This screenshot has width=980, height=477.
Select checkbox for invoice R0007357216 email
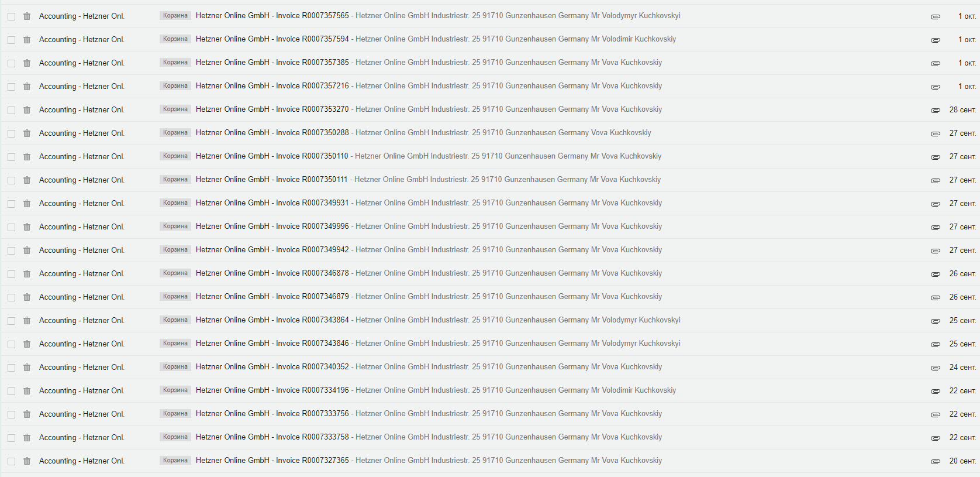pyautogui.click(x=11, y=87)
